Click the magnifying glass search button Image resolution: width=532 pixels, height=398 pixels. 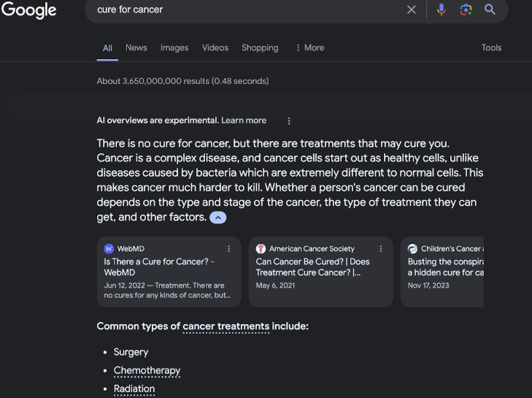pyautogui.click(x=490, y=9)
